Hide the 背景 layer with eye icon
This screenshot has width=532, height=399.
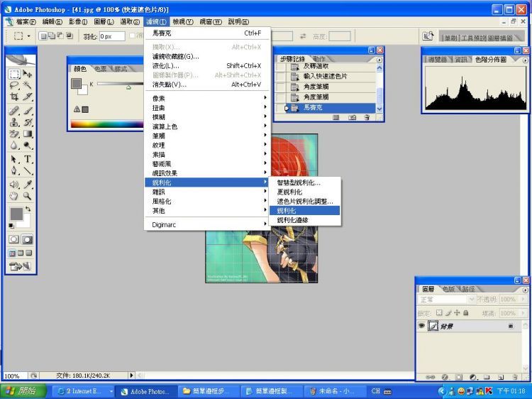click(x=421, y=326)
